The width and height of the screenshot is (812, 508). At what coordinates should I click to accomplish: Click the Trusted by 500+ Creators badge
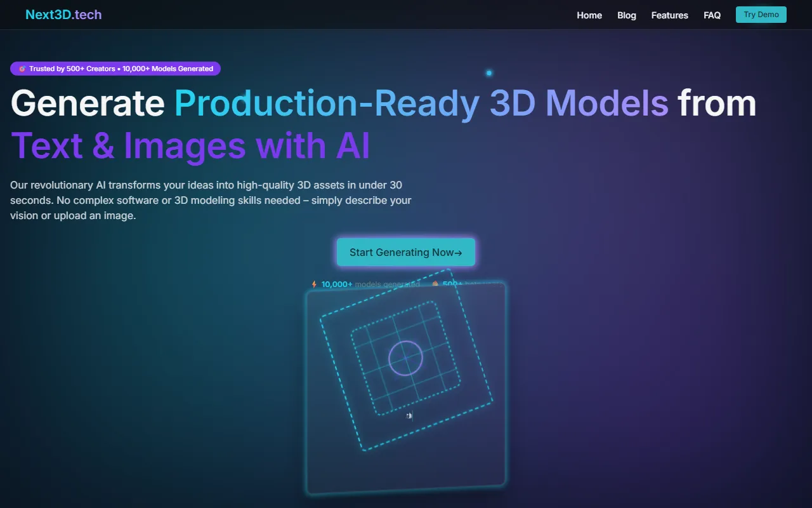[x=115, y=69]
